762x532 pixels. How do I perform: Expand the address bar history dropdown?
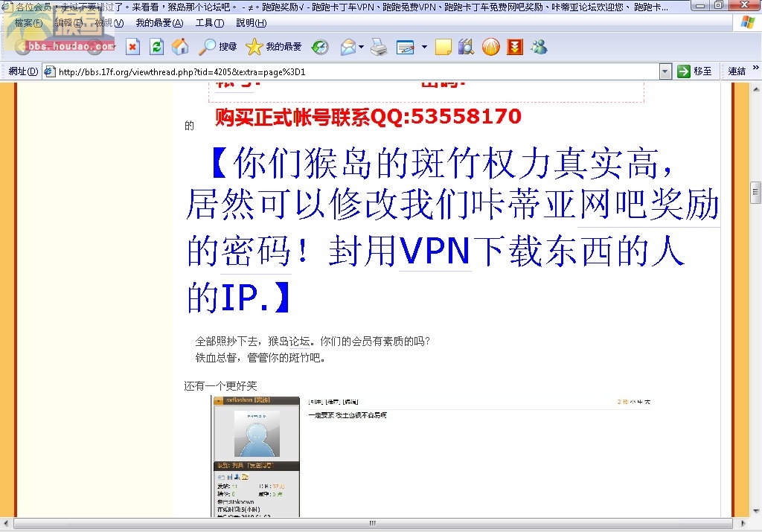[x=665, y=72]
